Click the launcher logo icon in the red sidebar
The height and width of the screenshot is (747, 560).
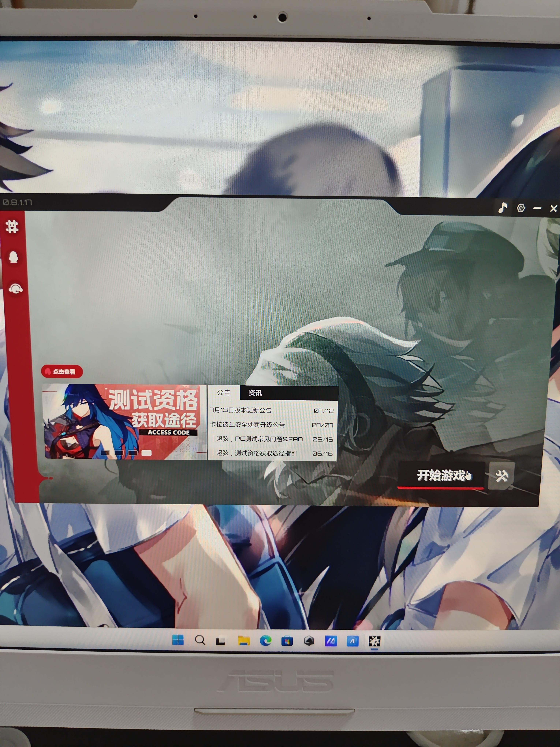pyautogui.click(x=12, y=227)
